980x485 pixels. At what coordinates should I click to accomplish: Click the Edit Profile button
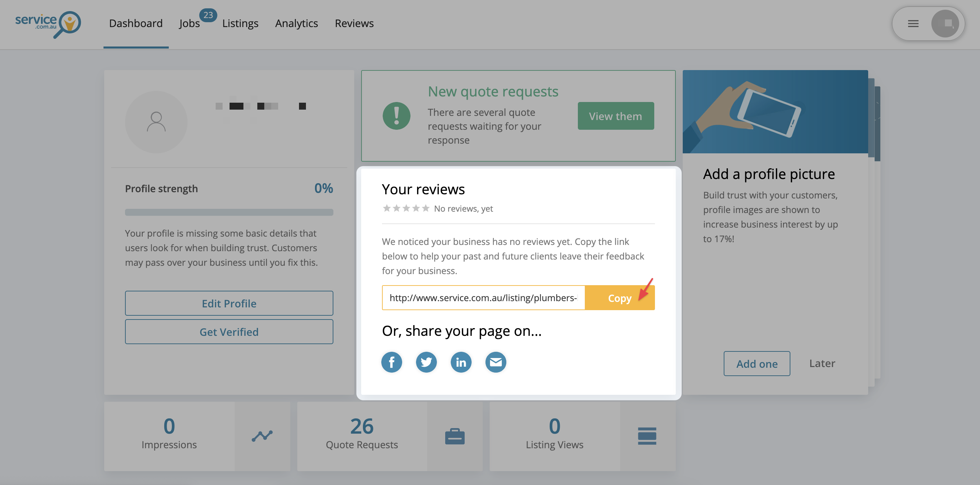229,303
